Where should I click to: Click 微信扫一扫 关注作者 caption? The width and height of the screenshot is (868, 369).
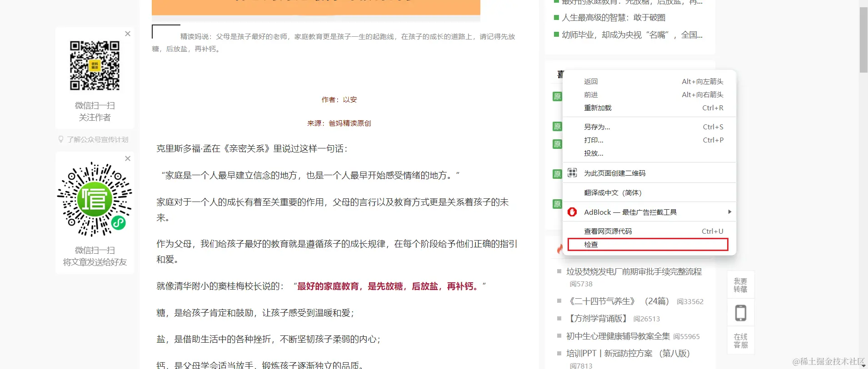(95, 111)
